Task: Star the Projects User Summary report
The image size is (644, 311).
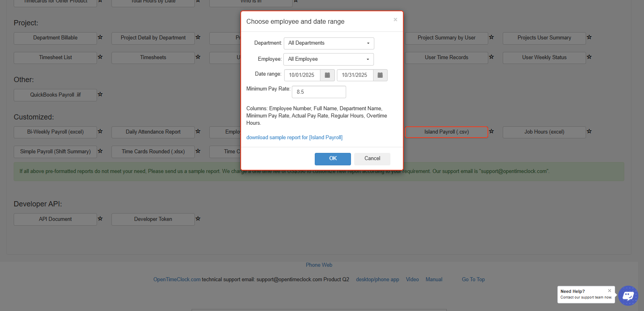Action: tap(589, 37)
